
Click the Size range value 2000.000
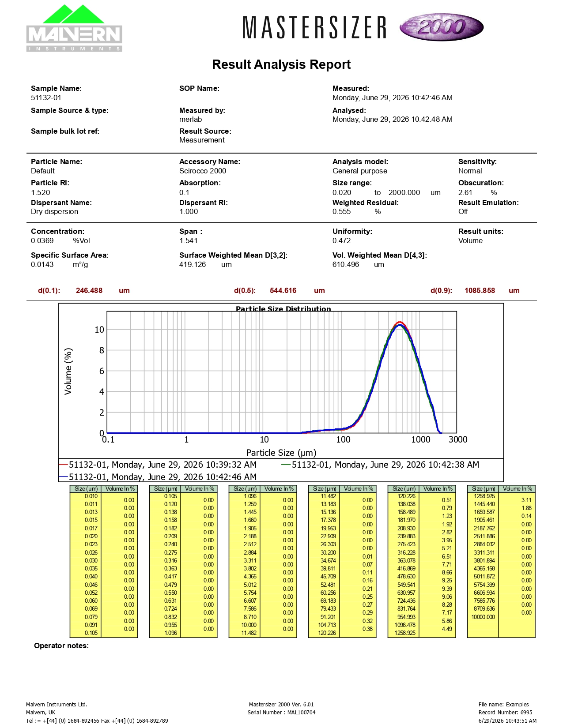click(404, 192)
